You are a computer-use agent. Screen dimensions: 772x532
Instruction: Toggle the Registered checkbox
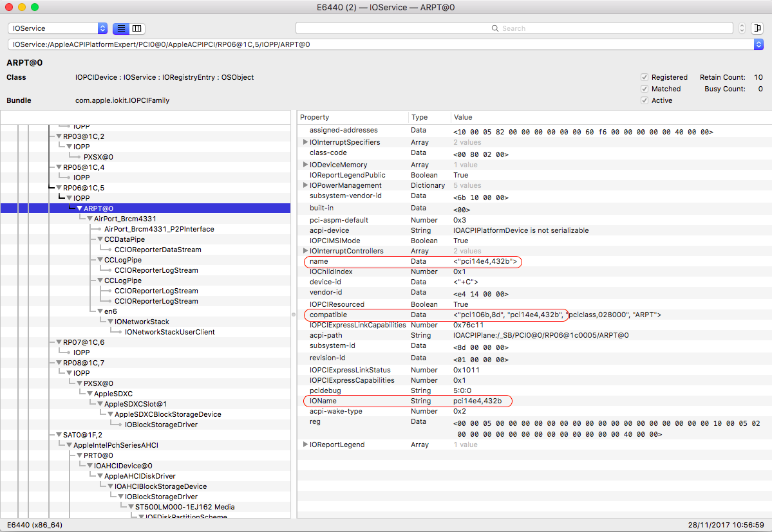[644, 77]
